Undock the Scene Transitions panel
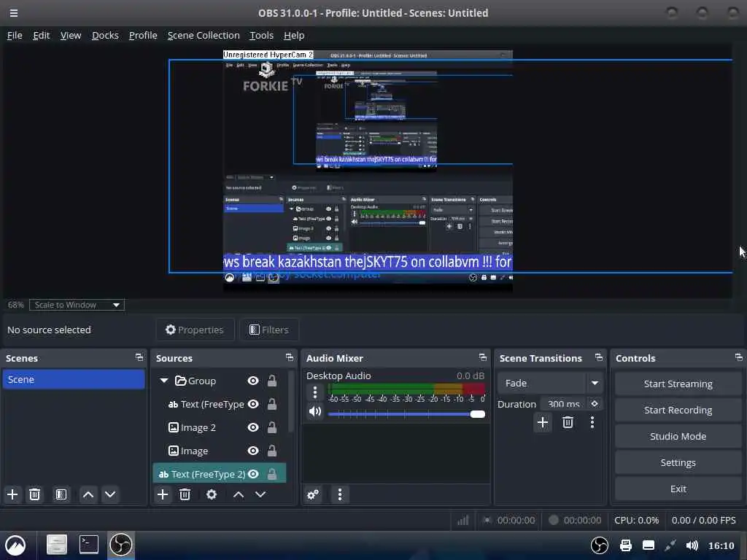 (x=599, y=357)
